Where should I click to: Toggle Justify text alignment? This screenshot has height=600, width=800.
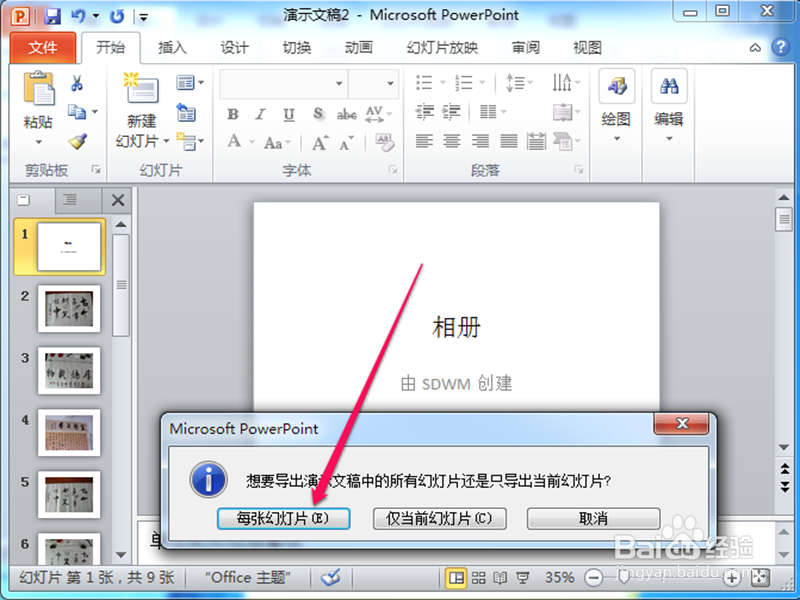coord(509,141)
